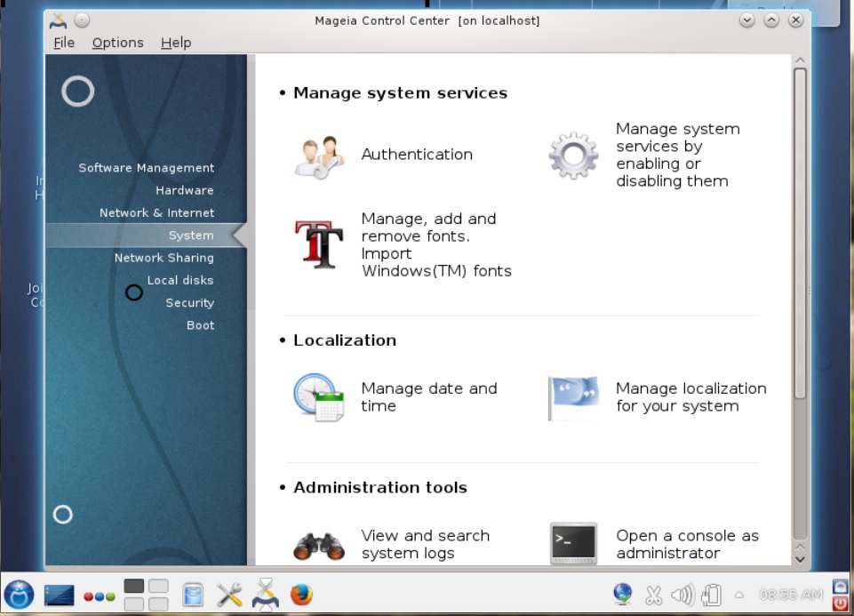Open the Mageia start menu in the panel

(19, 594)
